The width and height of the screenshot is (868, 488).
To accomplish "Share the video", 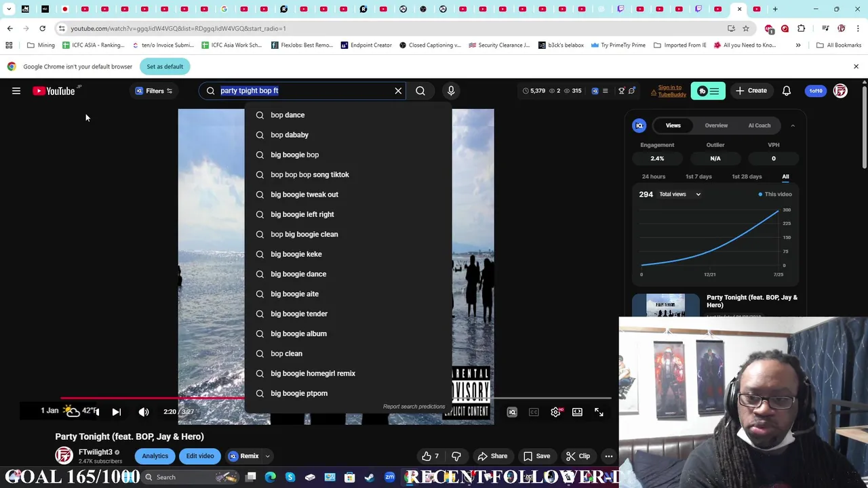I will [x=492, y=456].
